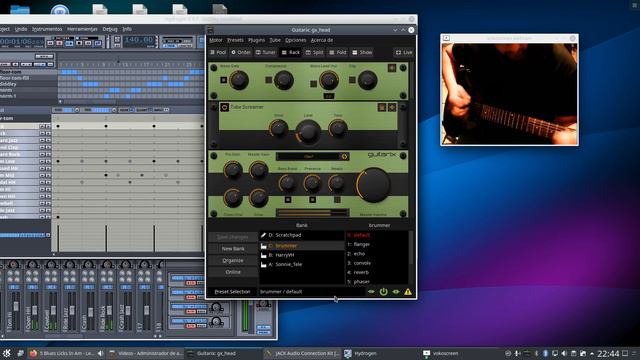
Task: Click the Presence knob
Action: point(312,184)
